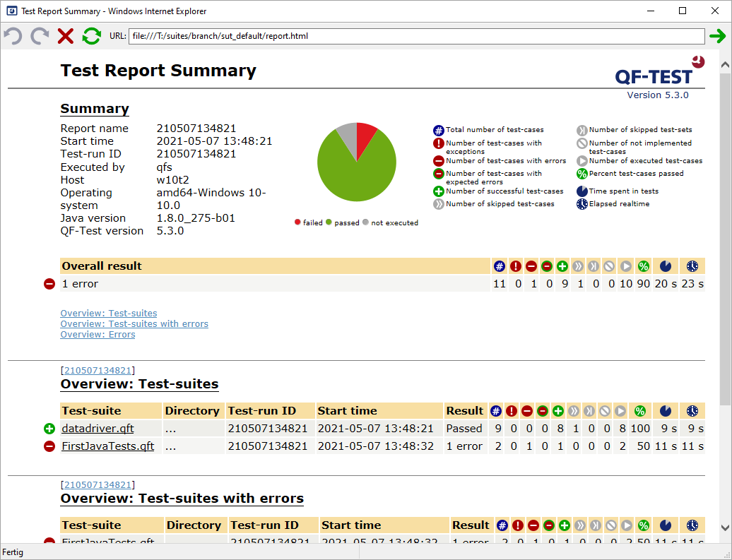
Task: Reload the page with green refresh icon
Action: (x=92, y=36)
